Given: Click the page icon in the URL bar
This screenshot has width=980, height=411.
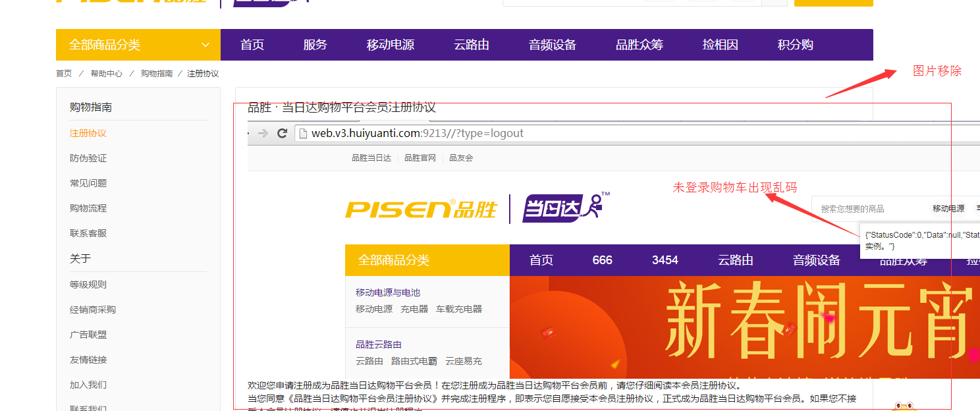Looking at the screenshot, I should coord(303,133).
